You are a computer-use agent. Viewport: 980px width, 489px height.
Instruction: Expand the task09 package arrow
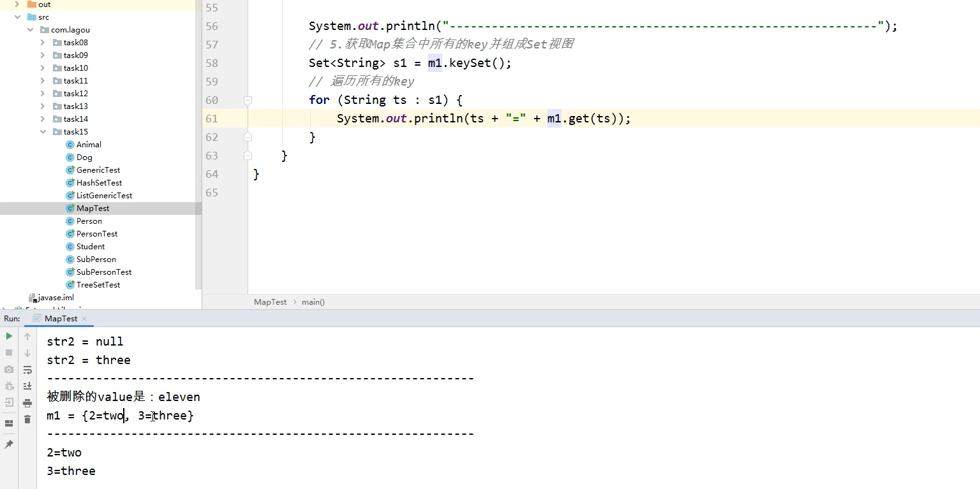point(43,55)
